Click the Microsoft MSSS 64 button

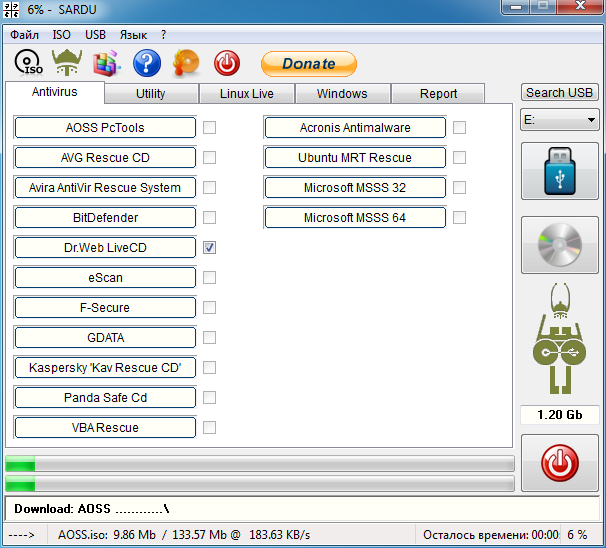[x=355, y=218]
